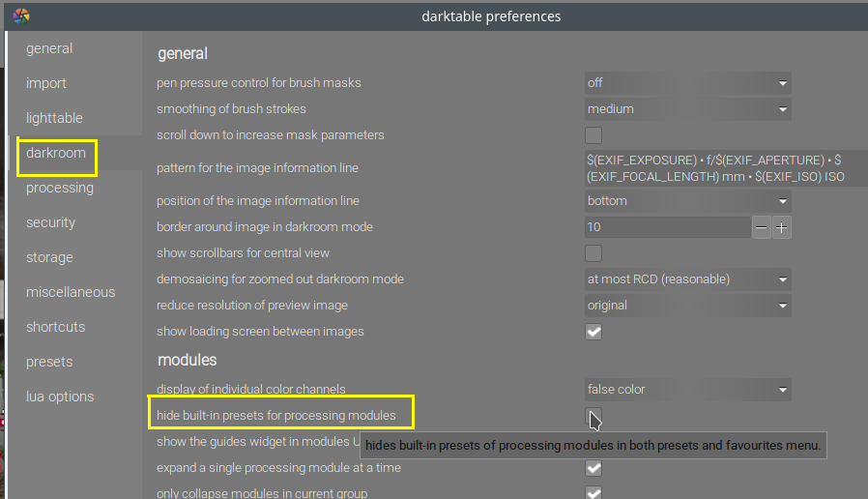Toggle show scrollbars for central view
This screenshot has height=499, width=868.
click(593, 253)
